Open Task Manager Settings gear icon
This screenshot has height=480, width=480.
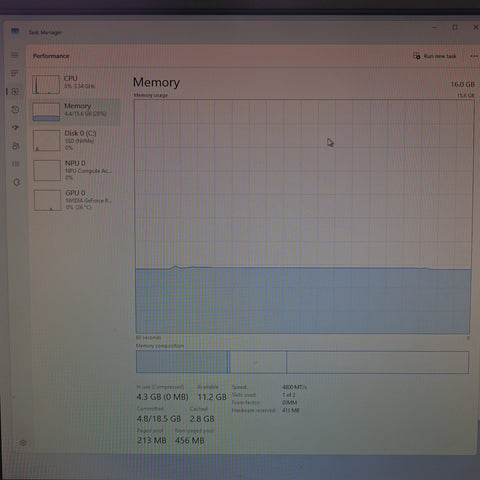click(23, 443)
